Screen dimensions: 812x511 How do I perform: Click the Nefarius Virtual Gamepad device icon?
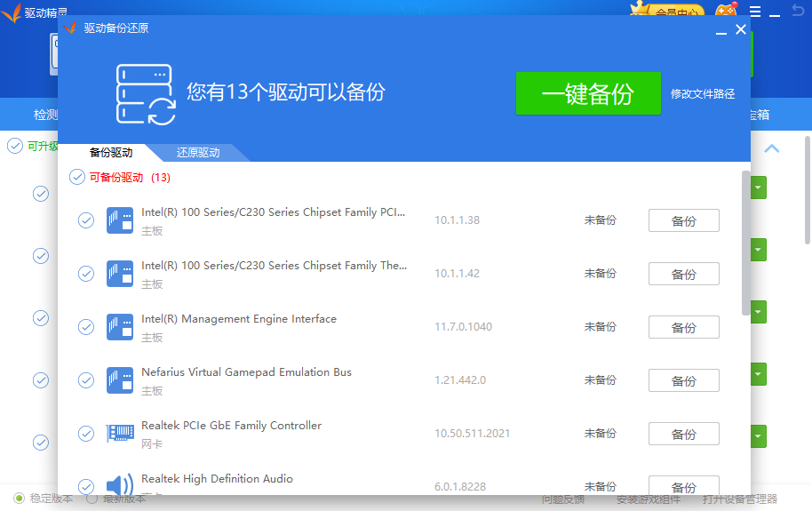[x=120, y=380]
